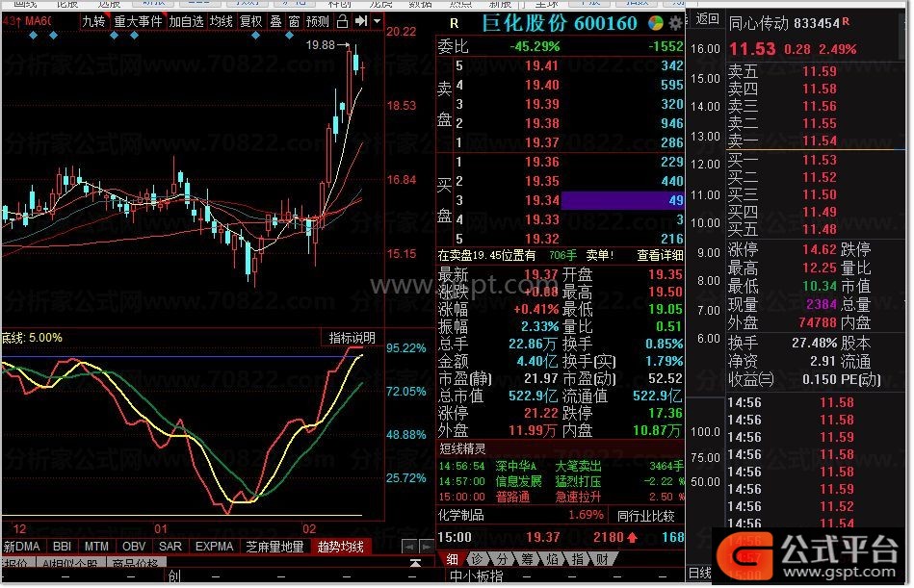Click buy level 1 price 19.36
Screen dimensions: 914x588
point(541,162)
